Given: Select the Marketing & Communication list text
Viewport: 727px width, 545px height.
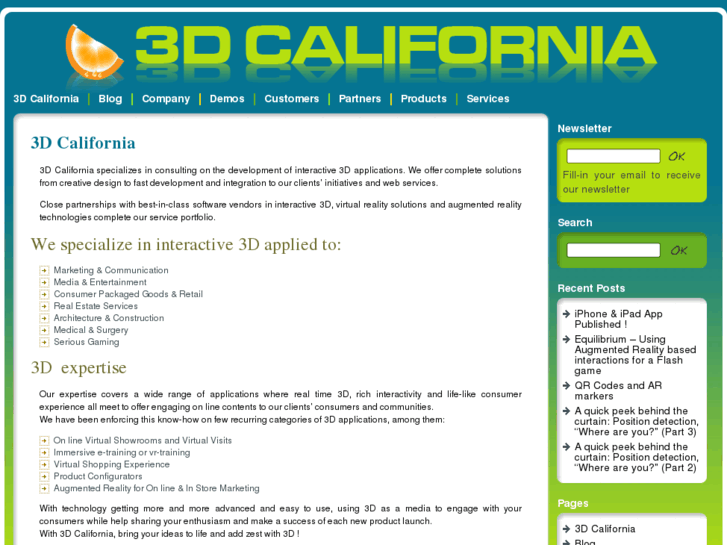Looking at the screenshot, I should [x=111, y=270].
